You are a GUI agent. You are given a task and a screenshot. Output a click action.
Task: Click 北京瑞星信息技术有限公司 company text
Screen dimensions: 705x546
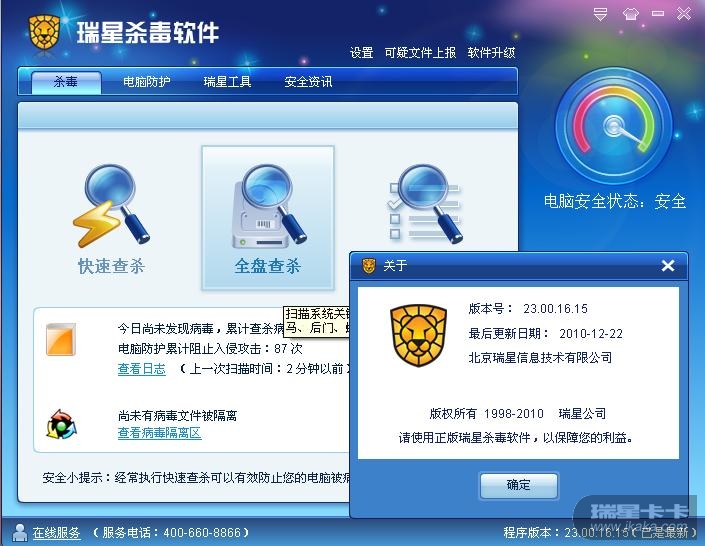540,358
